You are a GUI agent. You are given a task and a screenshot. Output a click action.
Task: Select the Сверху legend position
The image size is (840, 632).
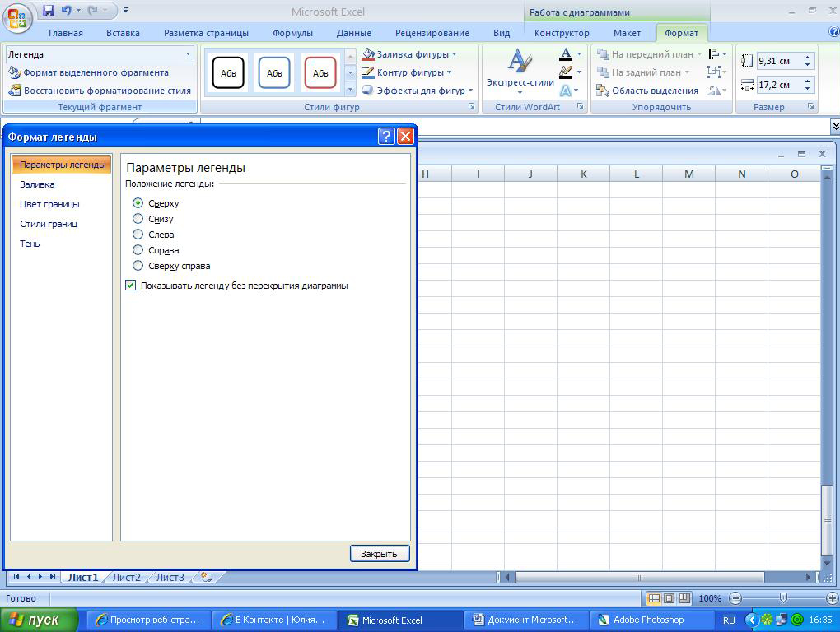point(138,202)
